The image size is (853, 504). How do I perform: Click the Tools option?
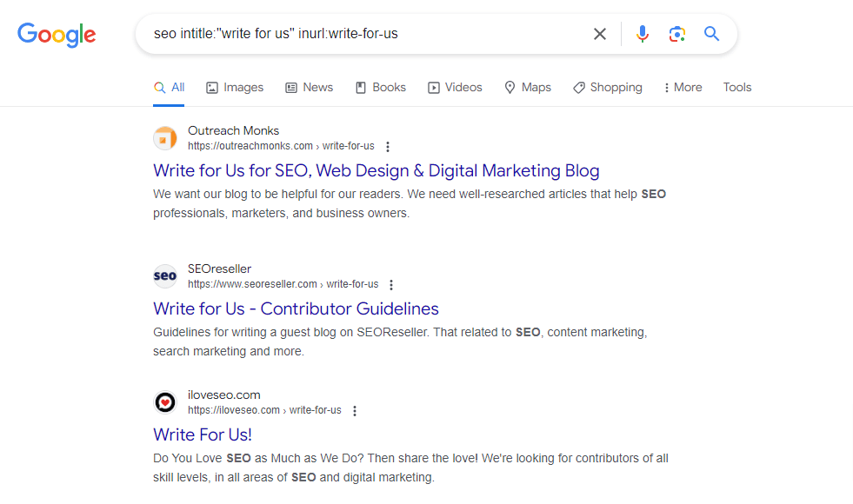(736, 87)
